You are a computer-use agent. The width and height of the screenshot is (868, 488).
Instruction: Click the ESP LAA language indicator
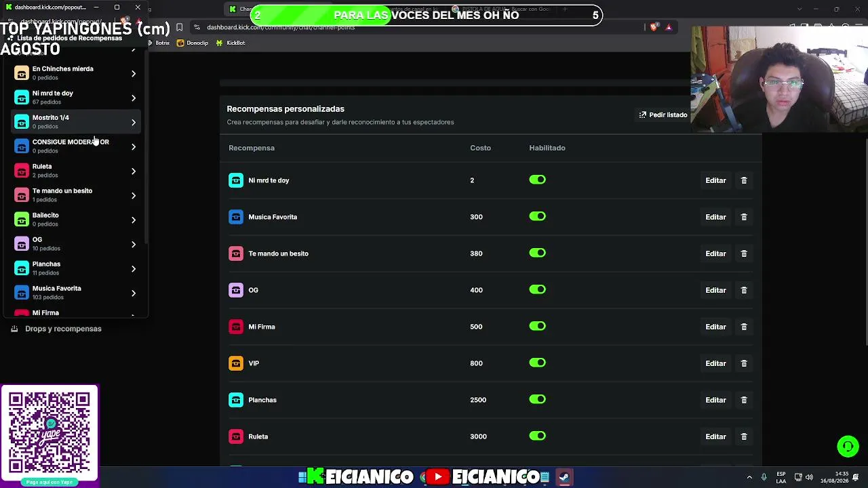click(x=781, y=477)
